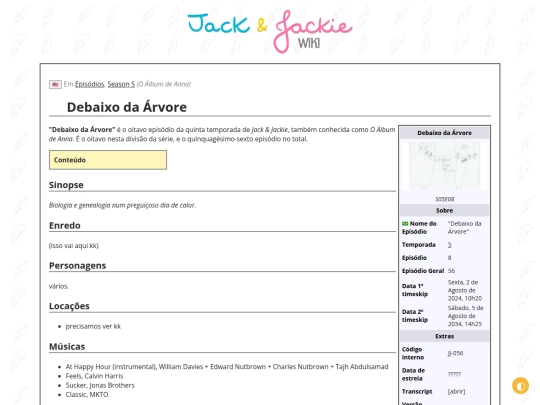Click the Locações section heading
Image resolution: width=540 pixels, height=405 pixels.
pyautogui.click(x=69, y=306)
